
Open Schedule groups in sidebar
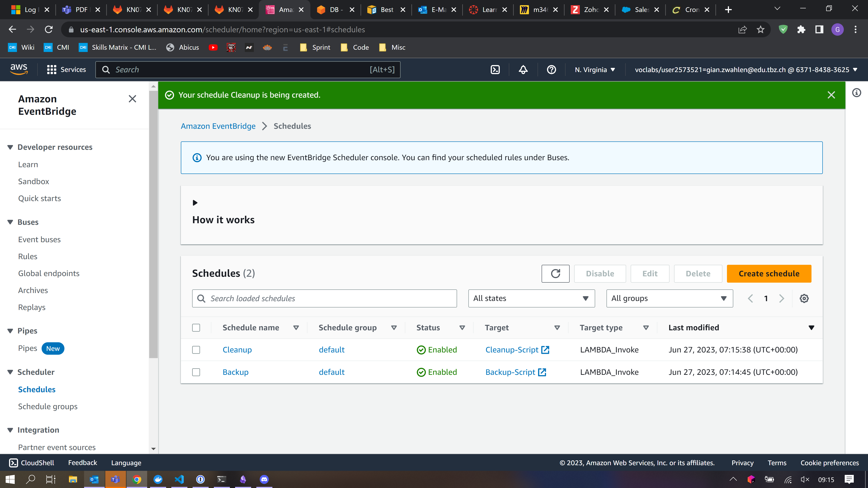point(47,406)
